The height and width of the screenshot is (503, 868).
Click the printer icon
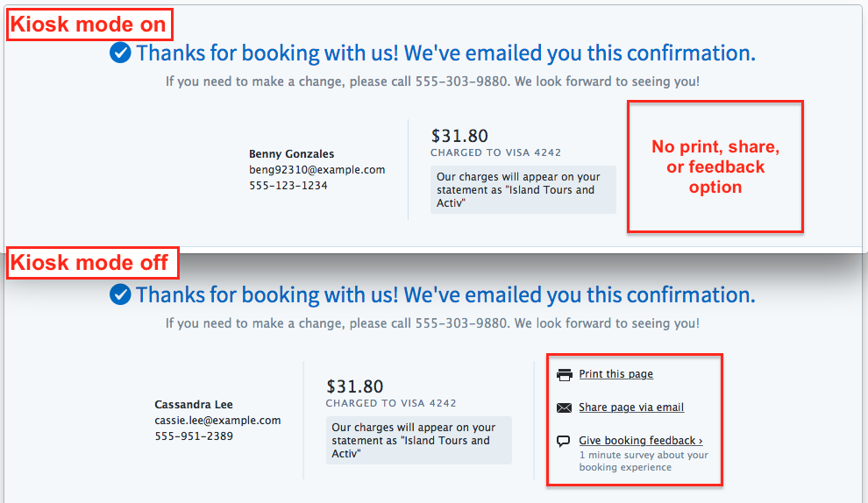tap(565, 375)
